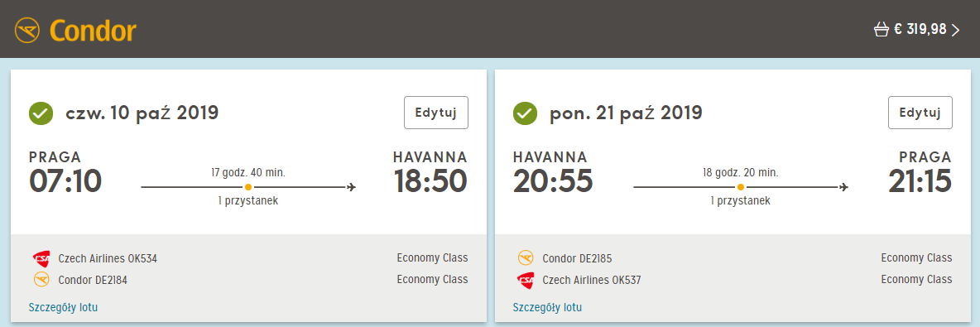
Task: Click the Condor bird logo icon
Action: pyautogui.click(x=27, y=30)
